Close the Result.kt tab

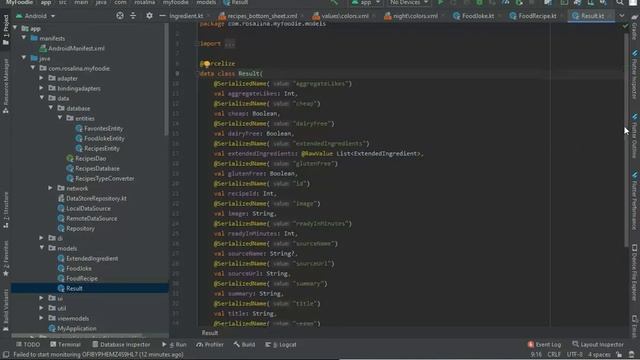[610, 16]
